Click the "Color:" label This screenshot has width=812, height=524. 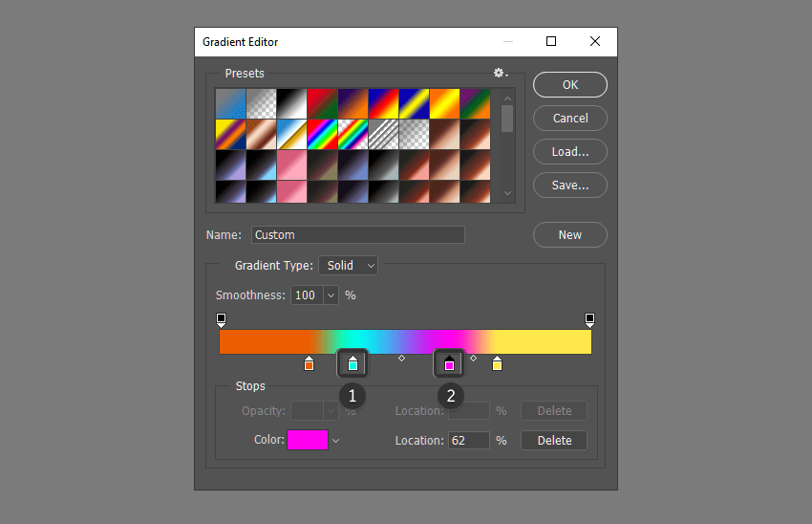tap(269, 440)
